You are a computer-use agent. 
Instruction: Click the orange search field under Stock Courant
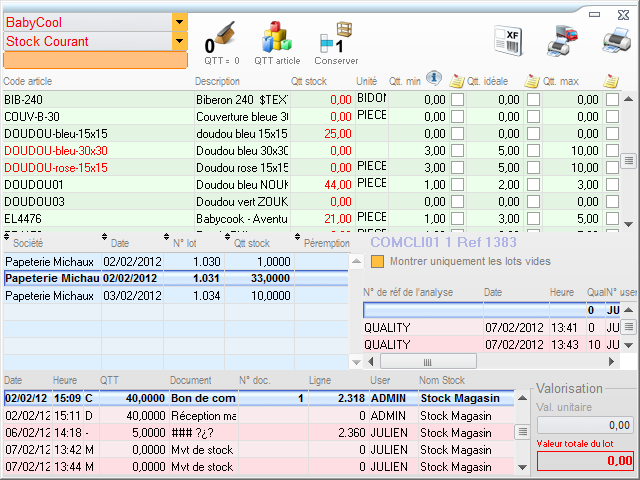click(x=95, y=60)
